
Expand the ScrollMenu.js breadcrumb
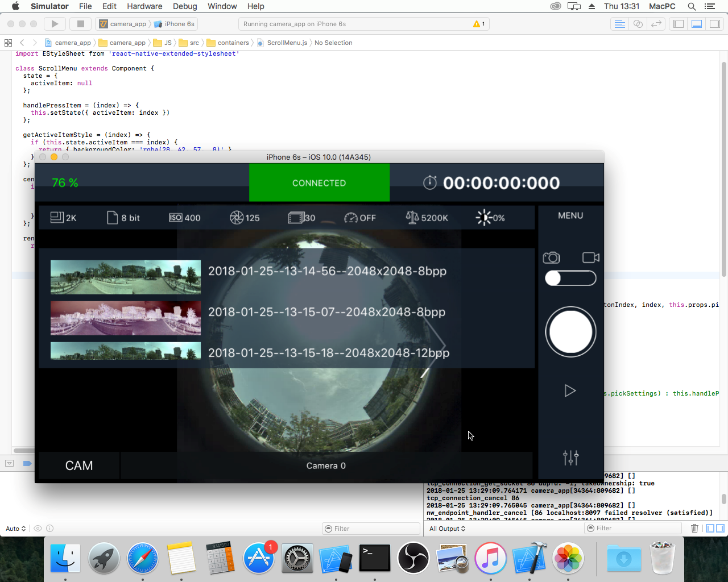point(282,43)
